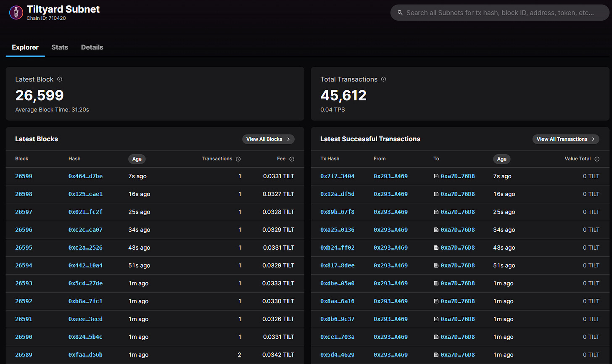Click the 0.0342 TILT fee value
The image size is (612, 364).
click(278, 355)
